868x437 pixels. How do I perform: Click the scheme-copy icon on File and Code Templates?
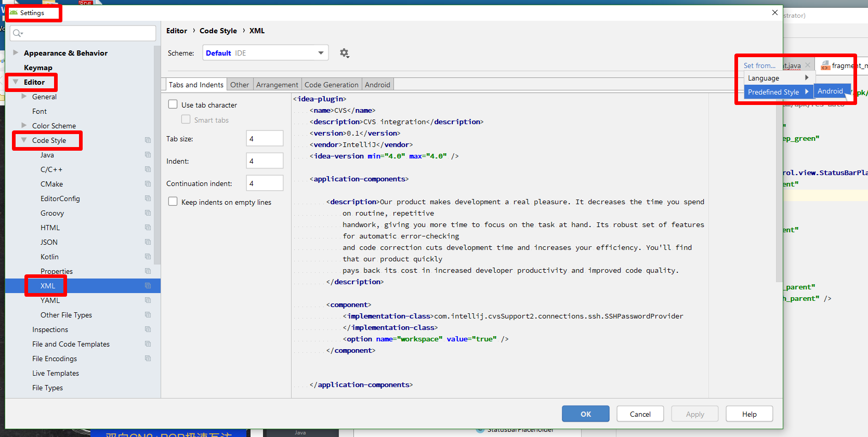[x=148, y=344]
